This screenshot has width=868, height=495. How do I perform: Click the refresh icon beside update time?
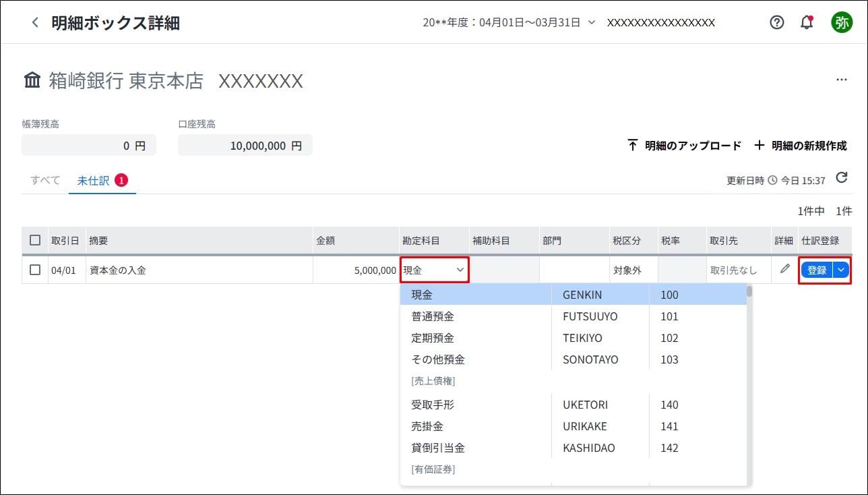coord(841,178)
